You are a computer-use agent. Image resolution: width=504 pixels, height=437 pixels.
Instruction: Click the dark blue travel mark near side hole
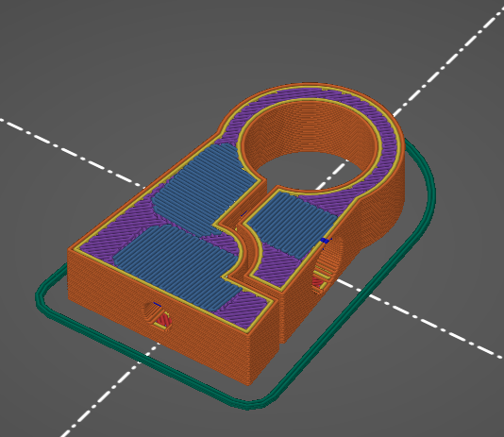click(326, 241)
